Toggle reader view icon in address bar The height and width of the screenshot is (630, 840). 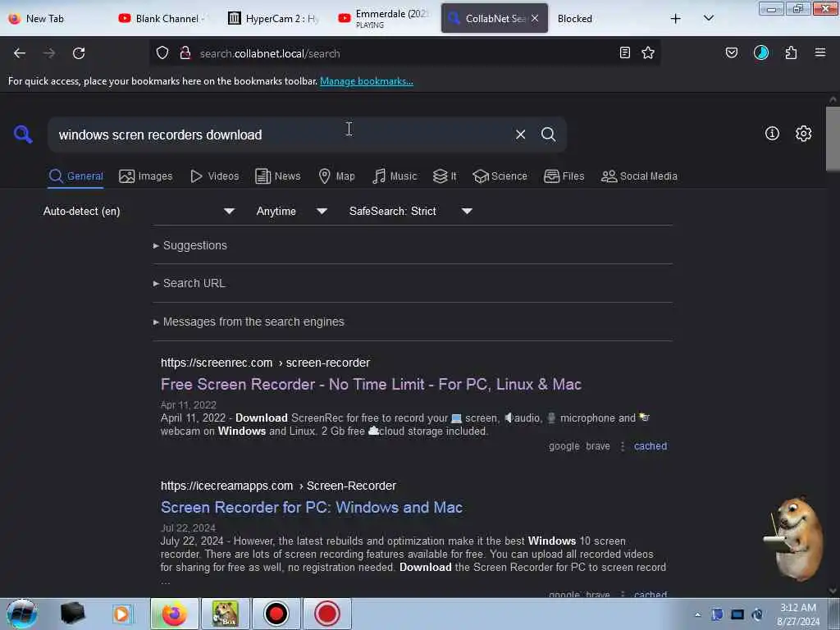[624, 52]
